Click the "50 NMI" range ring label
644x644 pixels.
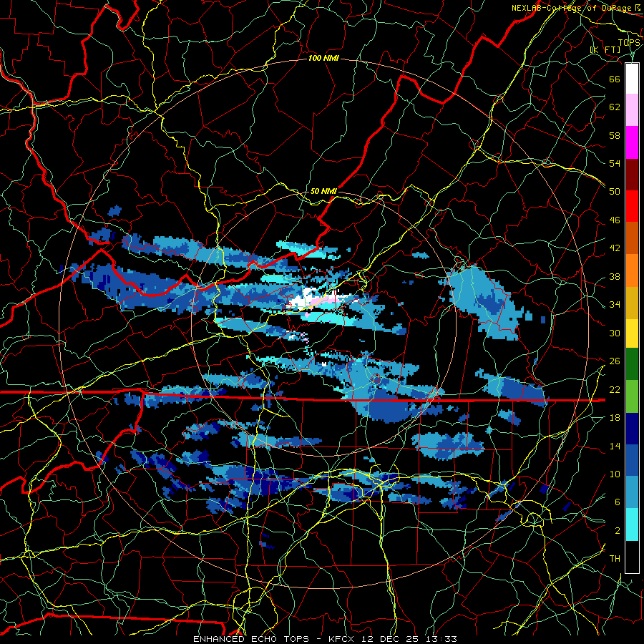323,191
